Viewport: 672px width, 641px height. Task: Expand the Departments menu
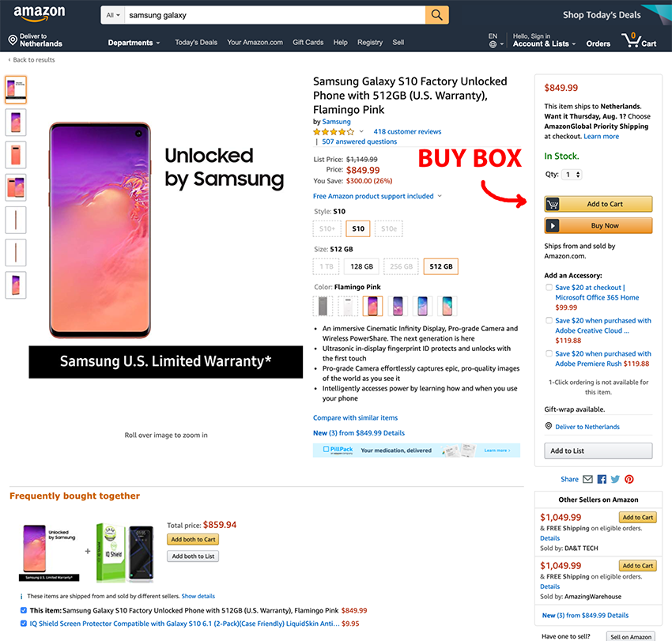pos(134,43)
